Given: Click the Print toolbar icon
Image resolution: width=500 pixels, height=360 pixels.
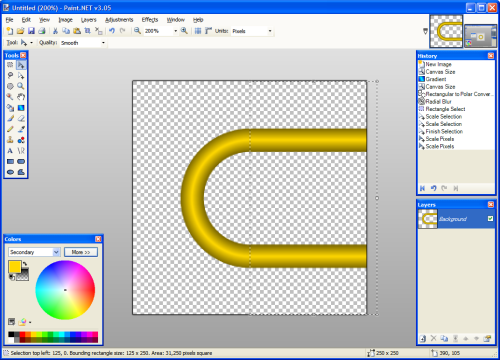Looking at the screenshot, I should click(42, 31).
